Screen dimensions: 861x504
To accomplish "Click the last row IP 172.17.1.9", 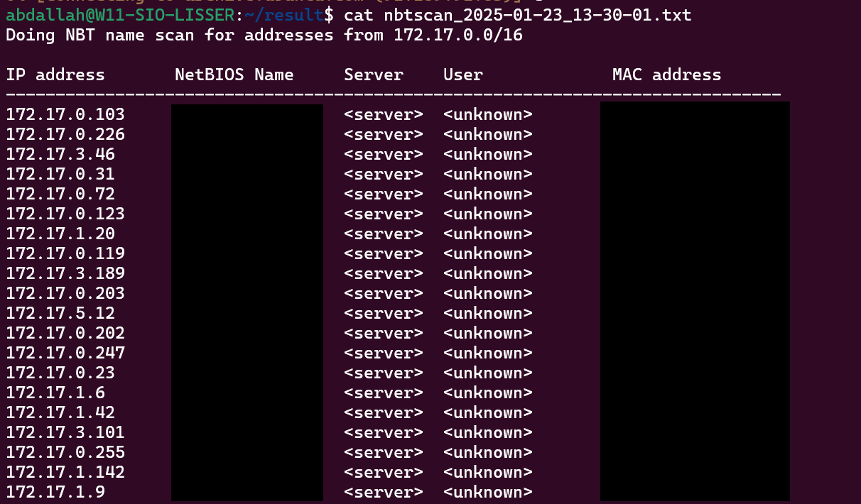I will point(55,492).
